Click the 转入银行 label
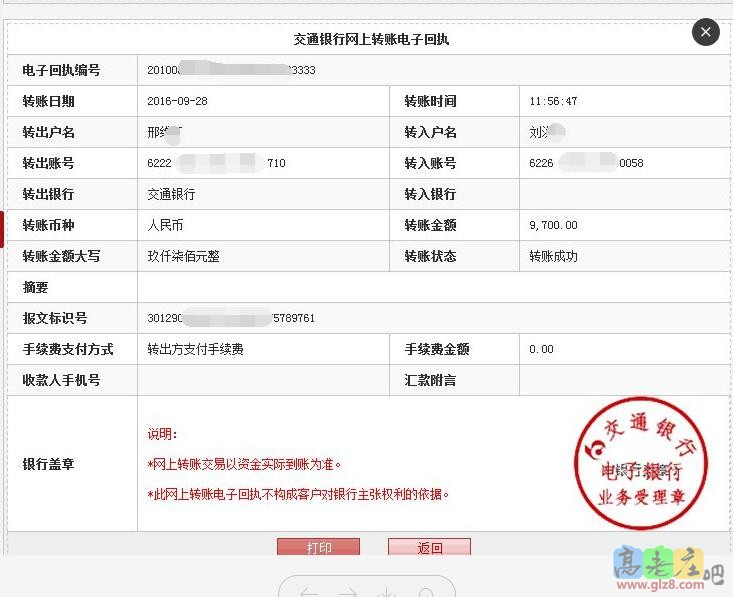733x597 pixels. pos(430,194)
